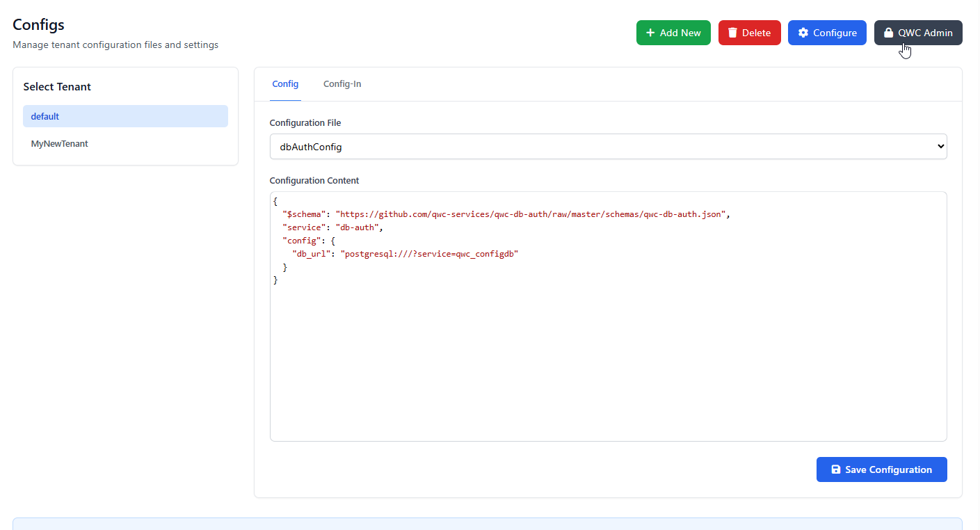Screen dimensions: 980x530
Task: Click on the $schema URL line in editor
Action: (x=529, y=214)
